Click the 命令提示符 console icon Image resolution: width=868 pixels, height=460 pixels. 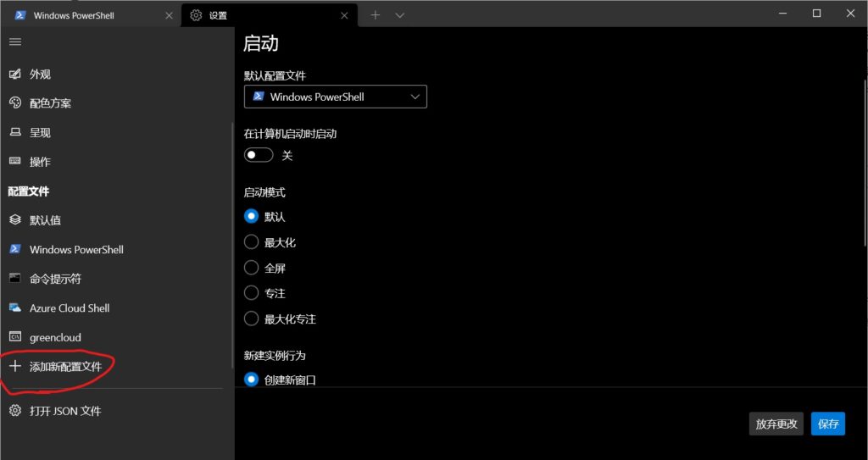point(15,279)
